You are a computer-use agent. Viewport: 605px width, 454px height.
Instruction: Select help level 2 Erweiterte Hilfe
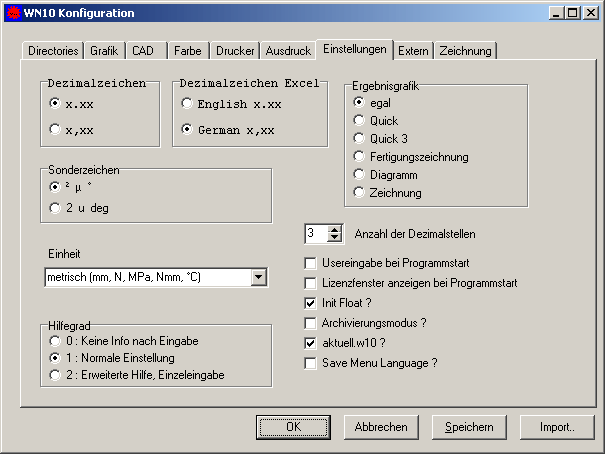pyautogui.click(x=56, y=374)
